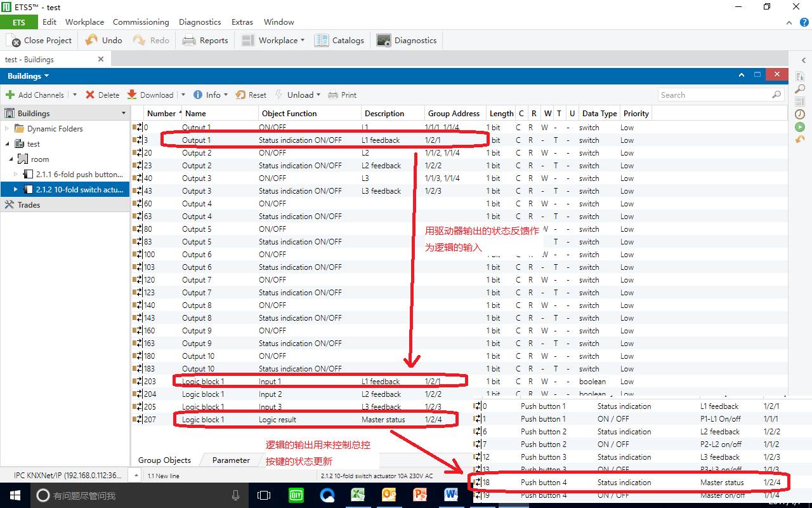Expand the 2.1.1 6-fold push button device
The width and height of the screenshot is (812, 508).
[x=16, y=174]
